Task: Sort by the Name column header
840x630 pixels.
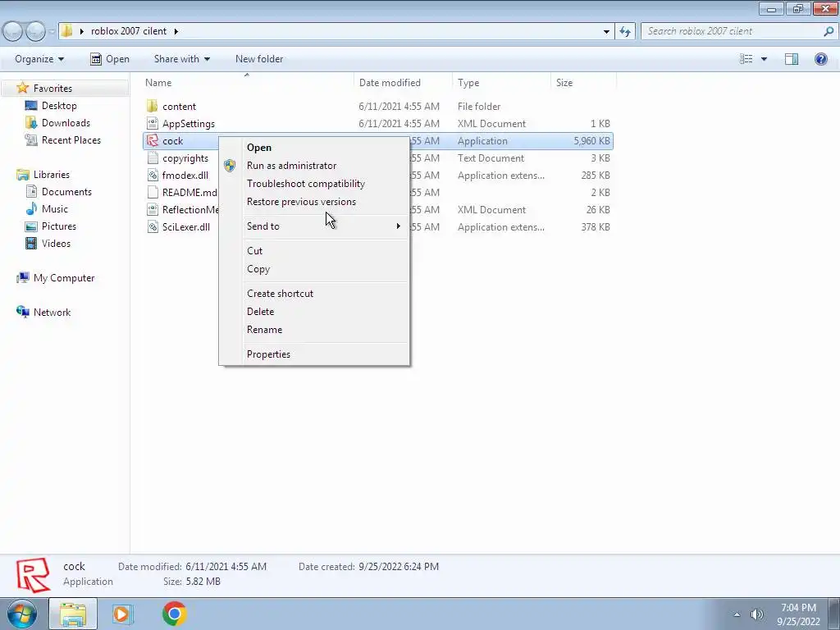Action: (247, 83)
